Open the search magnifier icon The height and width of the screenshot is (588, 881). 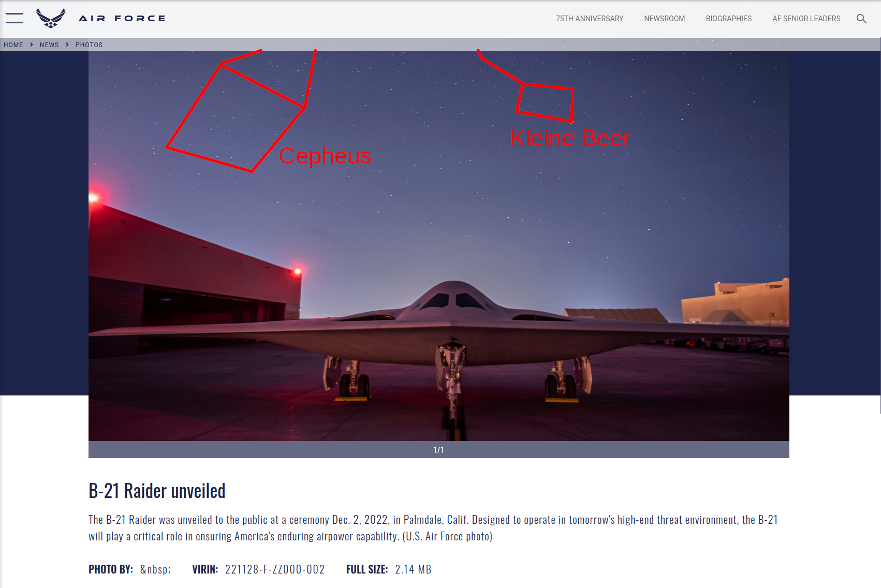point(861,19)
